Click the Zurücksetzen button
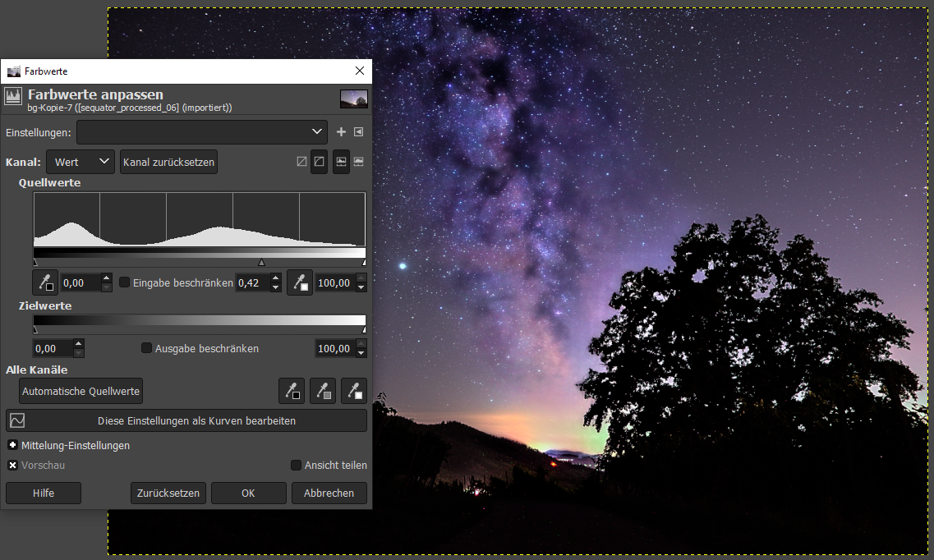 point(168,493)
